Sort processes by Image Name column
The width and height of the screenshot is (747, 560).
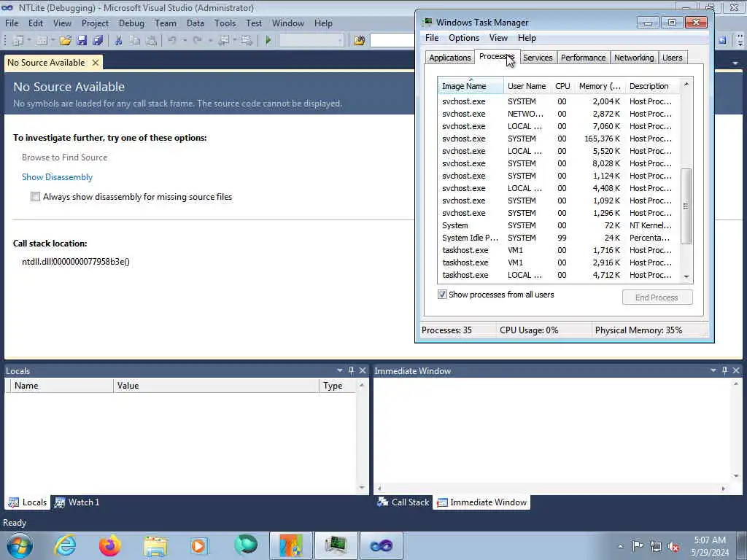click(x=471, y=86)
